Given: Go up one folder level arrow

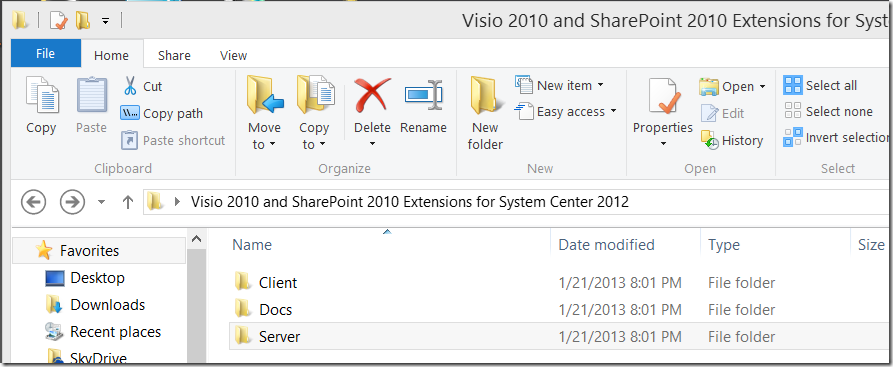Looking at the screenshot, I should [x=128, y=202].
